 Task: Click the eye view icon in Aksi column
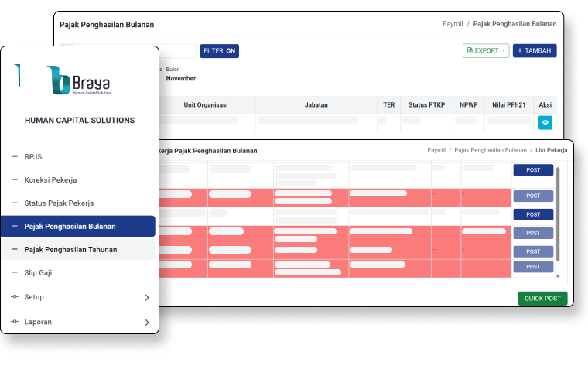[545, 122]
